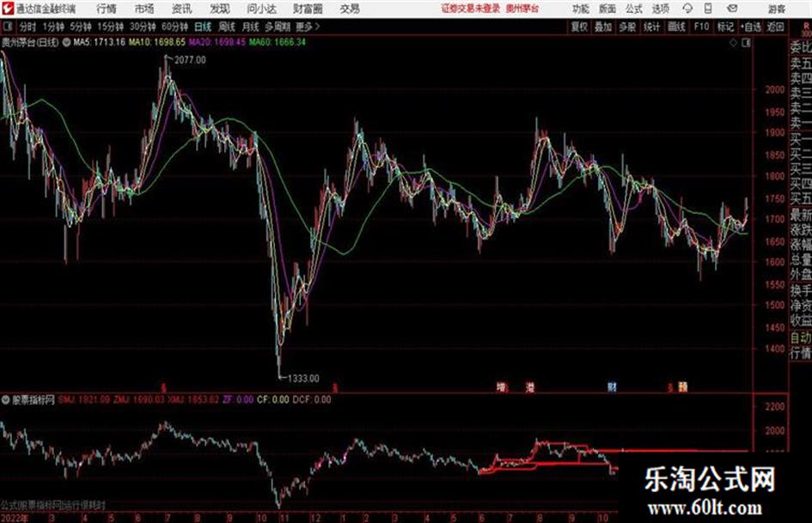
Task: Click the 2022年 label on the time axis
Action: click(x=15, y=518)
